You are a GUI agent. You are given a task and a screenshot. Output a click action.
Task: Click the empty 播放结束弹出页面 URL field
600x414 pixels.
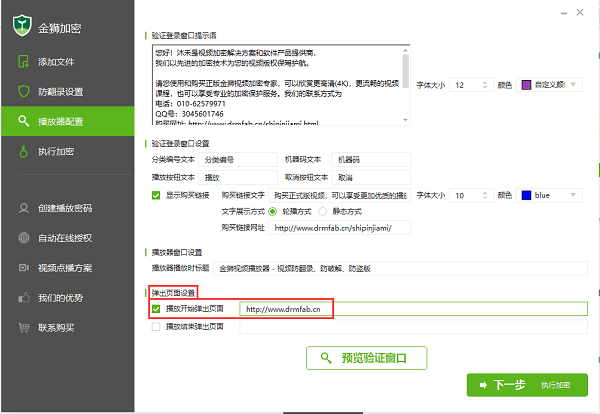point(414,327)
